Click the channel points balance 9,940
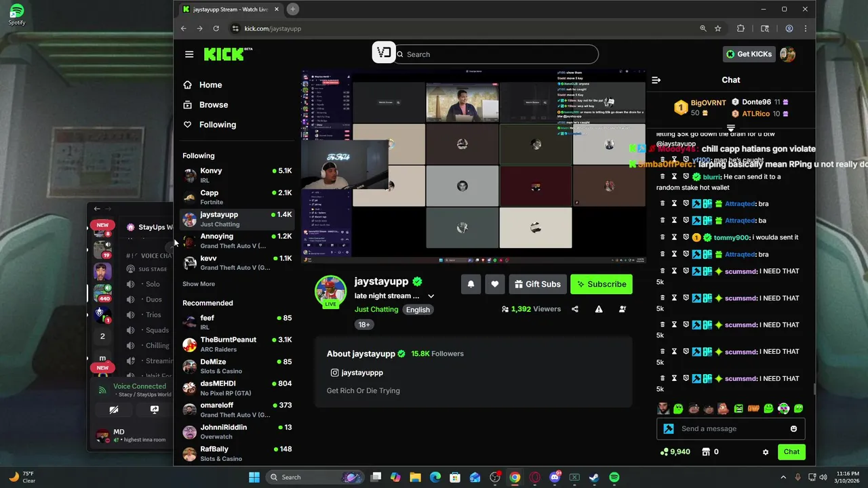The image size is (868, 488). pyautogui.click(x=675, y=452)
